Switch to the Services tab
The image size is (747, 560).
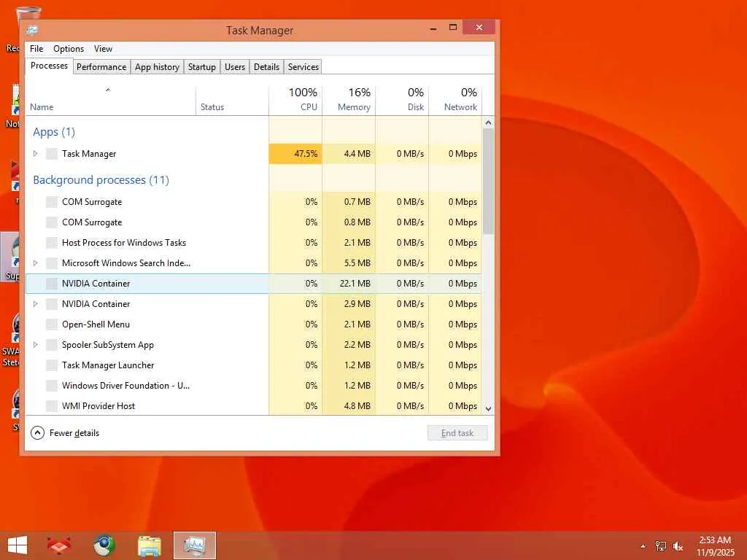pos(303,67)
